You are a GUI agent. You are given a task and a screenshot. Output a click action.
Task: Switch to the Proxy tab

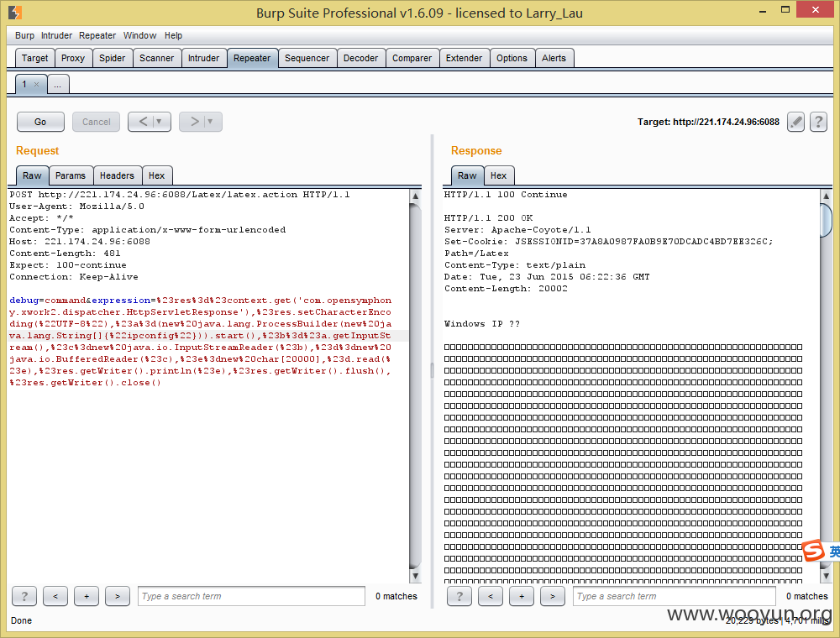point(73,58)
